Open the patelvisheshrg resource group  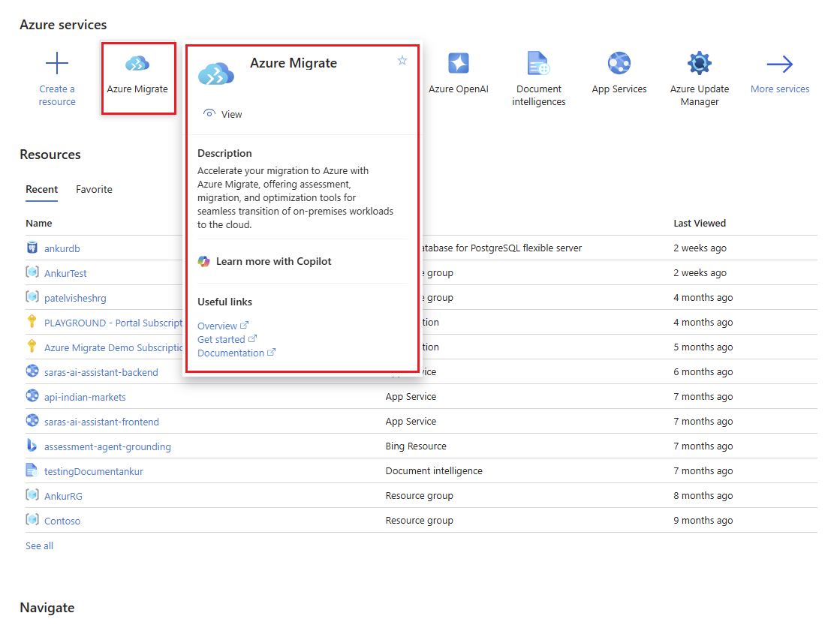point(76,299)
